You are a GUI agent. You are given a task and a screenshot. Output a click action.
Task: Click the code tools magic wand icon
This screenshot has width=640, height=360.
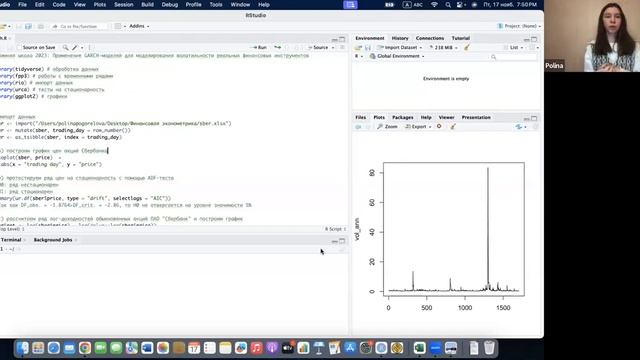click(x=76, y=48)
